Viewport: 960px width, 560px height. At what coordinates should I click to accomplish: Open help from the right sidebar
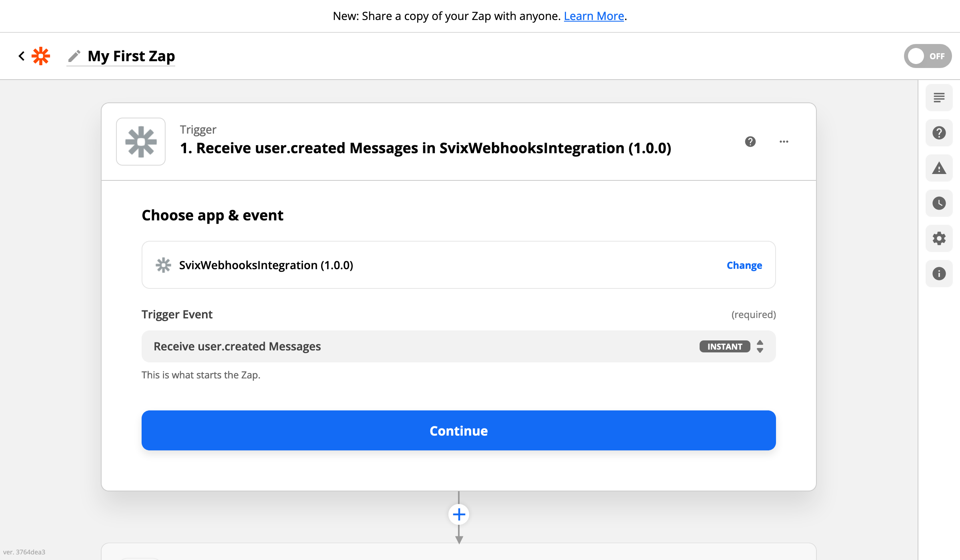[x=939, y=133]
